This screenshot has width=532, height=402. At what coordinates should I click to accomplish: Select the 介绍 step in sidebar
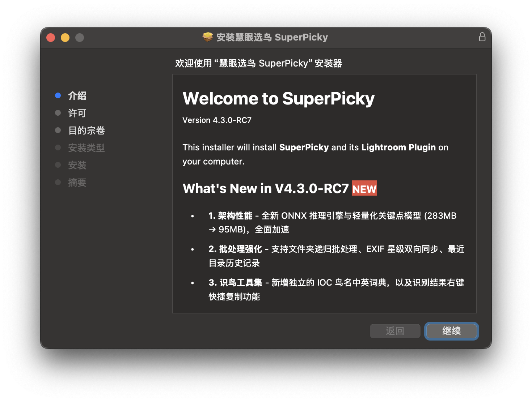coord(77,96)
